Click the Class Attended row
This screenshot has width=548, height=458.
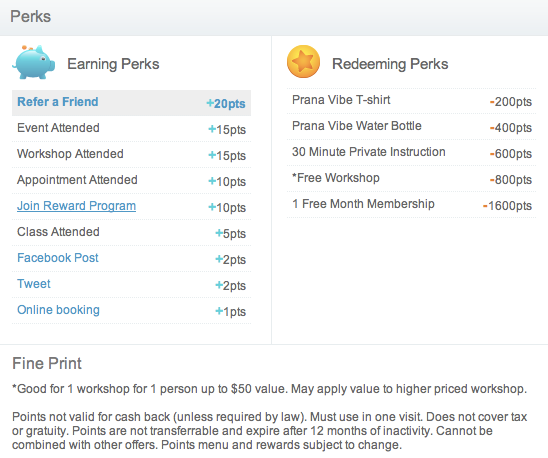pyautogui.click(x=131, y=232)
